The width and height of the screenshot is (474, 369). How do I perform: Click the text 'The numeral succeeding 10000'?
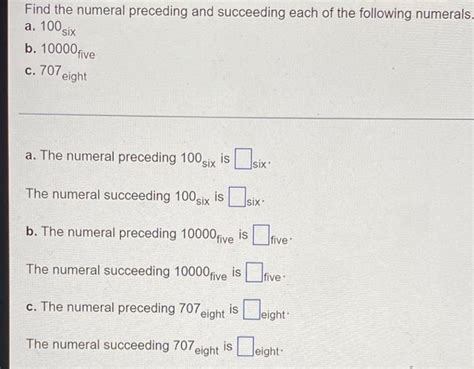point(118,270)
